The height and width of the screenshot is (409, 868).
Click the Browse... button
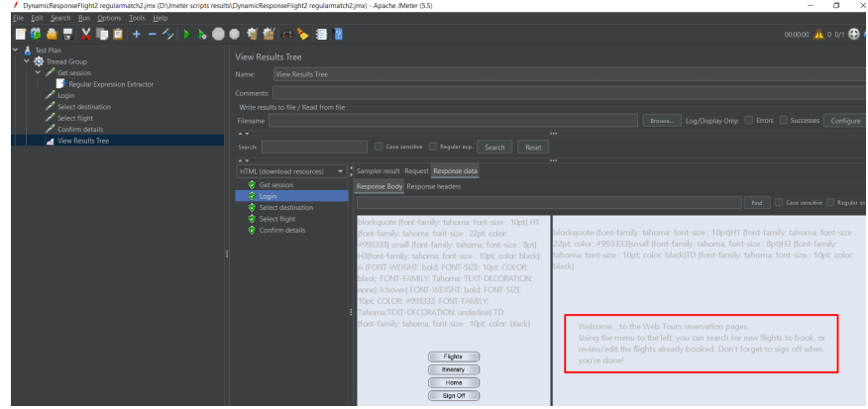pos(662,121)
